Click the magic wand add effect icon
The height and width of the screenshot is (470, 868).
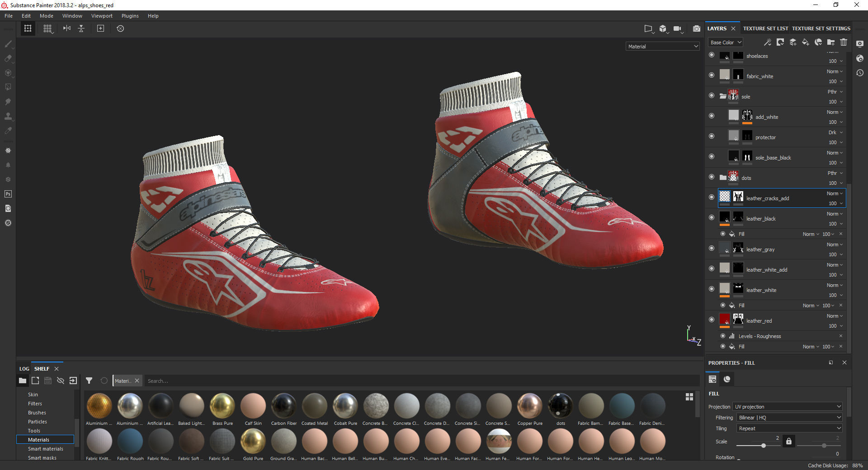pos(768,42)
